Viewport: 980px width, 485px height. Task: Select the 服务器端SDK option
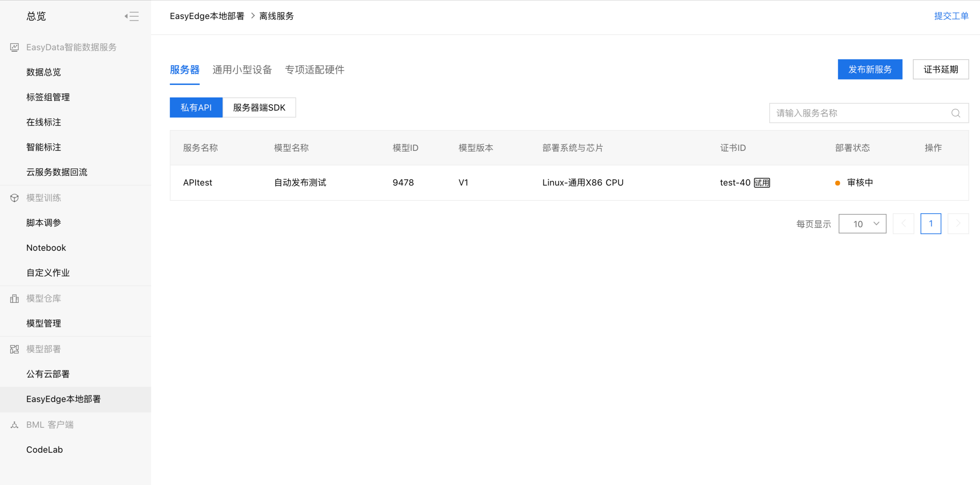coord(259,108)
